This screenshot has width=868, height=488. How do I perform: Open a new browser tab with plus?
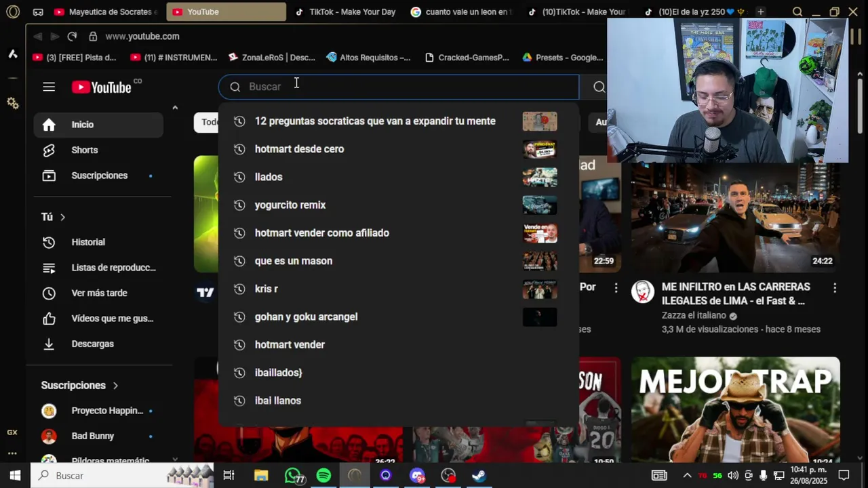[x=761, y=12]
